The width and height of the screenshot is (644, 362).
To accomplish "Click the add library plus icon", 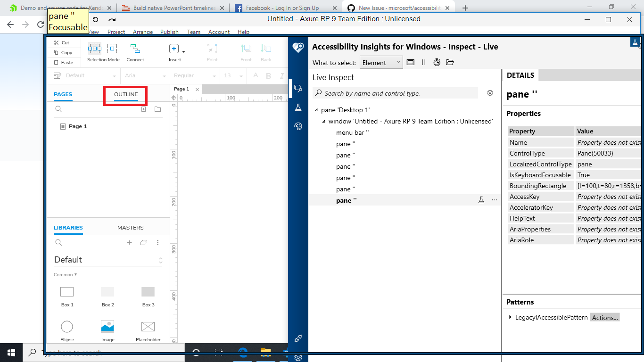I will click(129, 243).
